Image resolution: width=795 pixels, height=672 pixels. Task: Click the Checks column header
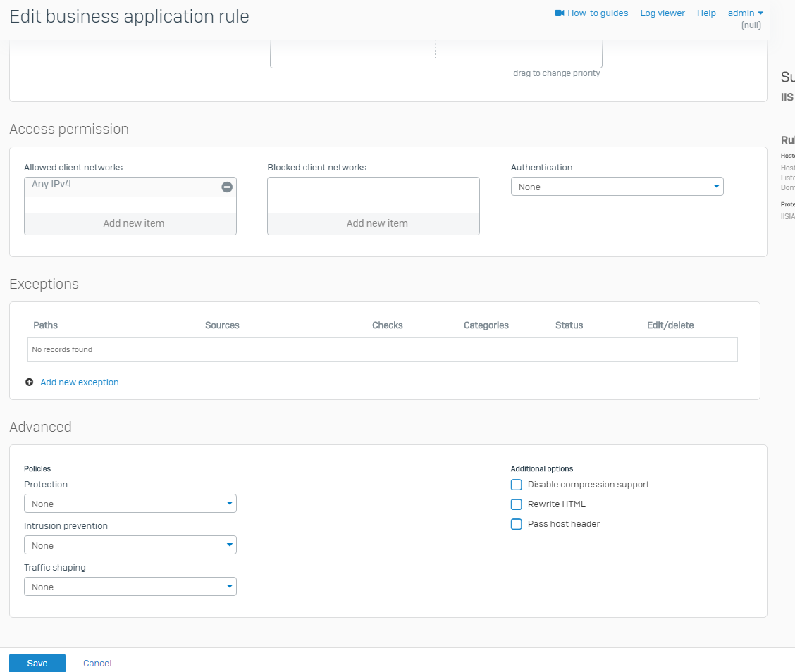[x=388, y=325]
